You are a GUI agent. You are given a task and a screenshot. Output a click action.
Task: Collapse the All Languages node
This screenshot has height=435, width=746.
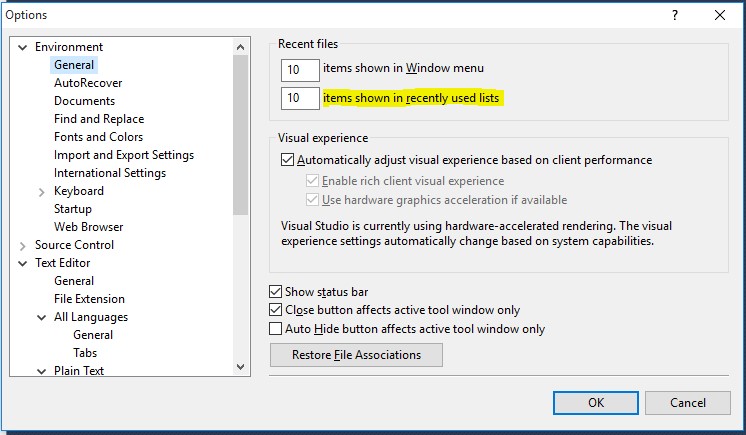[x=41, y=317]
